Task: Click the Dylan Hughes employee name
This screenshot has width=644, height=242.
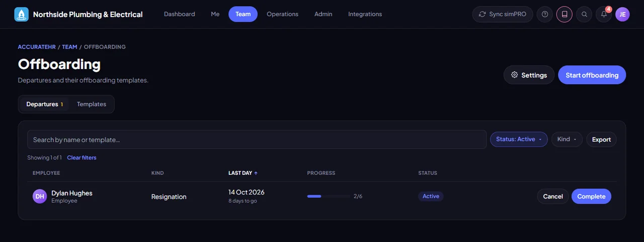Action: point(72,193)
